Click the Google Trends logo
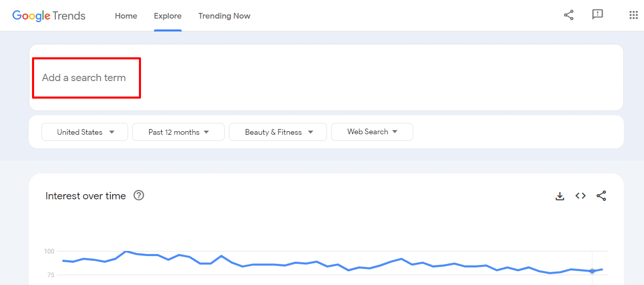Viewport: 644px width, 285px height. (x=49, y=15)
